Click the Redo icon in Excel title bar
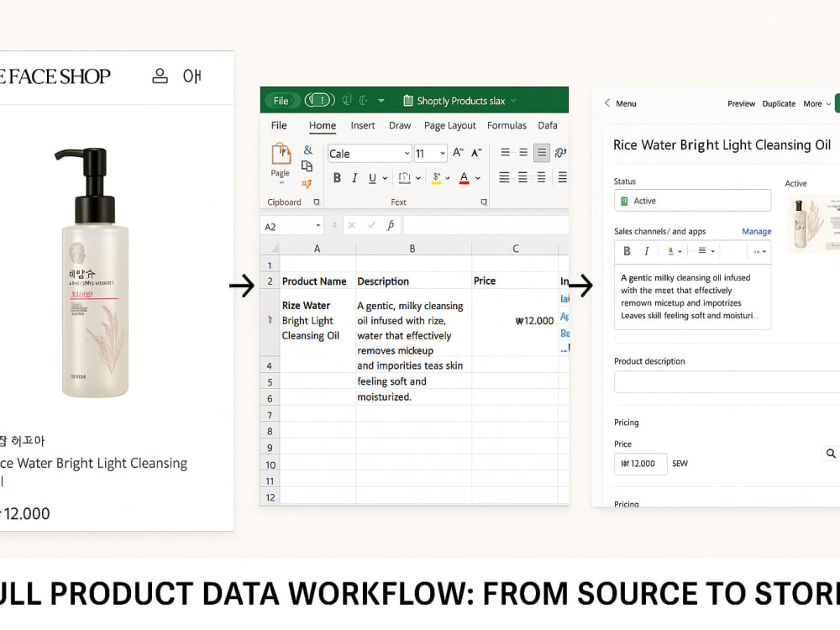The image size is (840, 630). [364, 100]
